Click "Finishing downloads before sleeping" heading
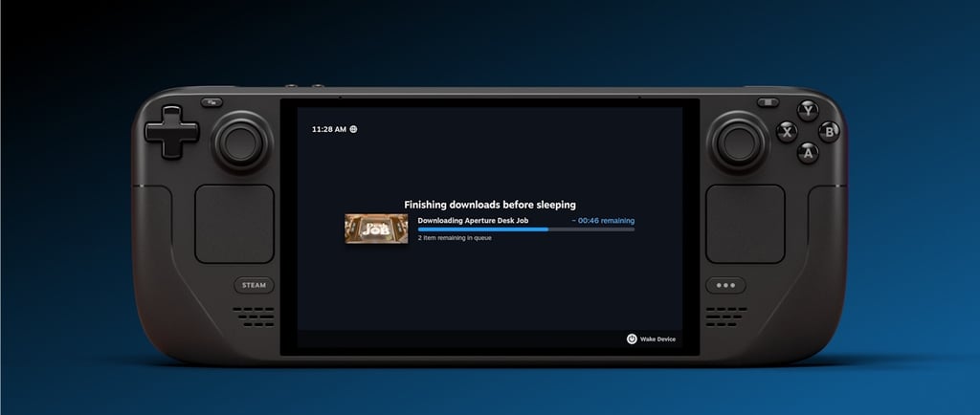 [490, 205]
